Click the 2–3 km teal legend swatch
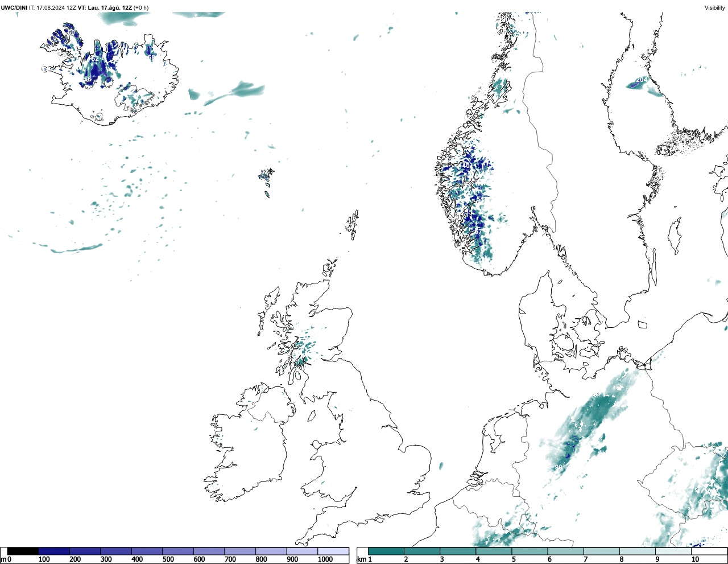Viewport: 728px width, 564px height. pos(422,551)
